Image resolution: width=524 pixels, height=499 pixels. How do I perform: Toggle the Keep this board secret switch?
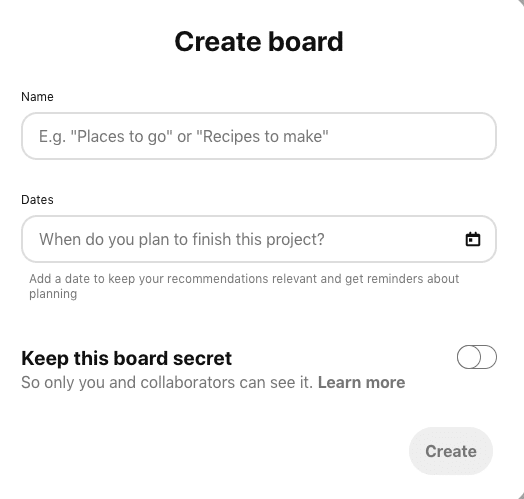tap(477, 357)
